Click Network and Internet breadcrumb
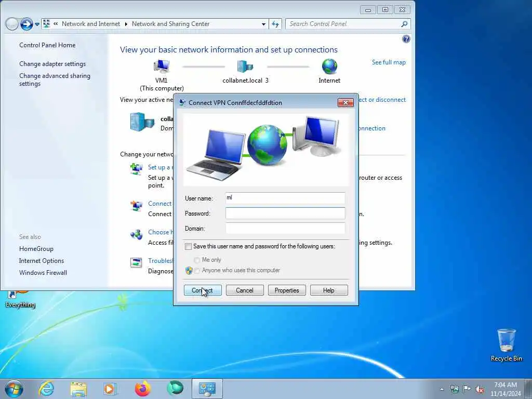Image resolution: width=532 pixels, height=399 pixels. [x=91, y=24]
